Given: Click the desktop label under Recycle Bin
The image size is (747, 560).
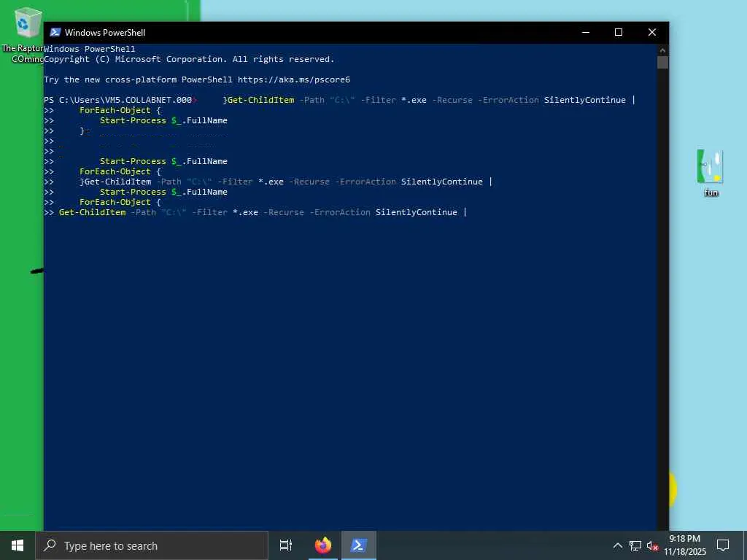Looking at the screenshot, I should pos(23,53).
